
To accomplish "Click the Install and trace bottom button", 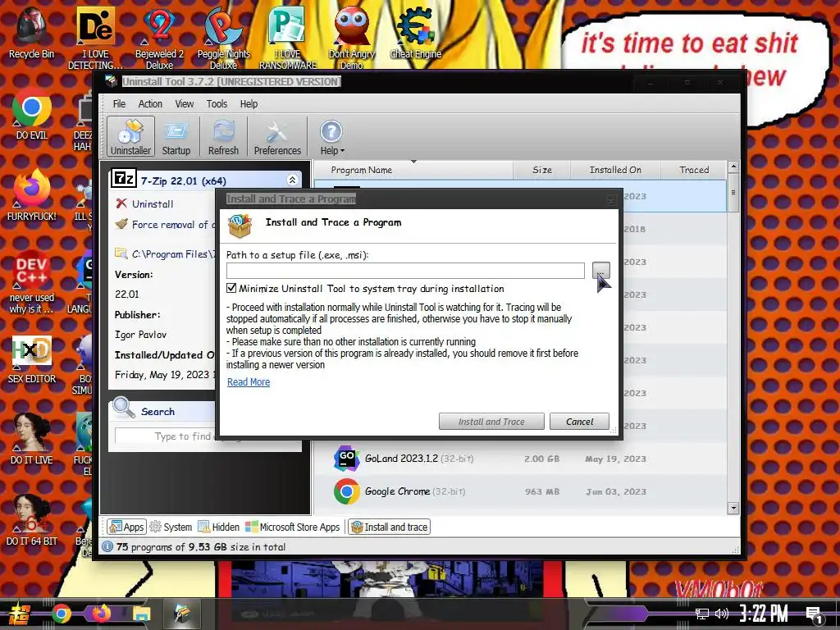I will pos(390,527).
